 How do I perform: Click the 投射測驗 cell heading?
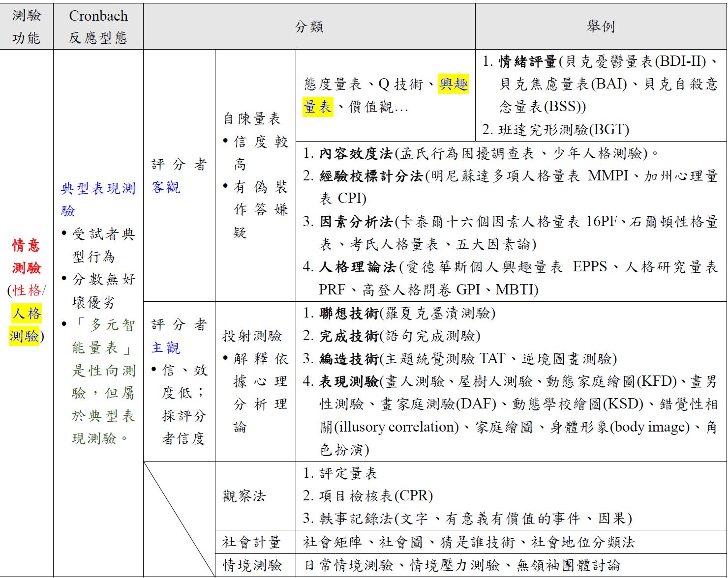pyautogui.click(x=252, y=336)
